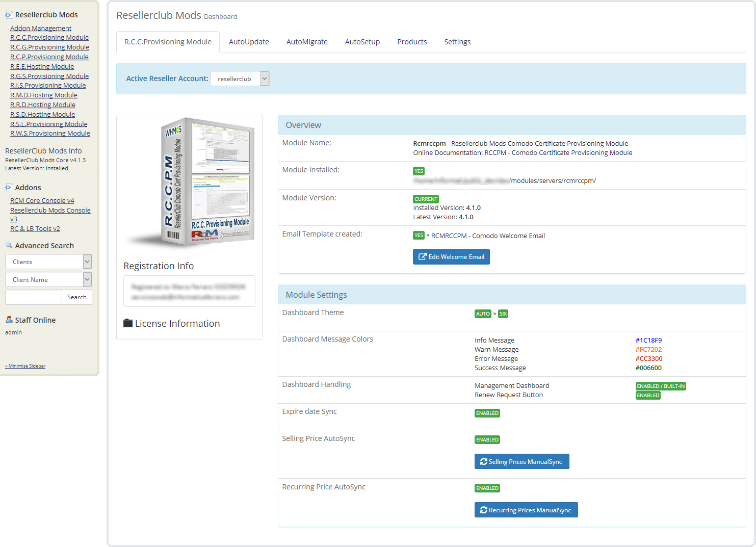Open R.E.E.Hosting Module link
This screenshot has height=547, width=756.
(x=42, y=66)
